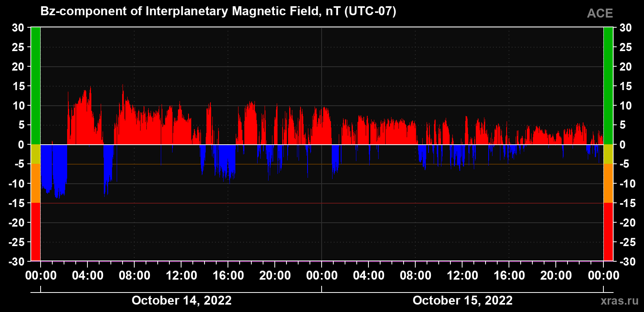The height and width of the screenshot is (312, 644).
Task: Click the yellow band on the right scale
Action: click(x=608, y=154)
